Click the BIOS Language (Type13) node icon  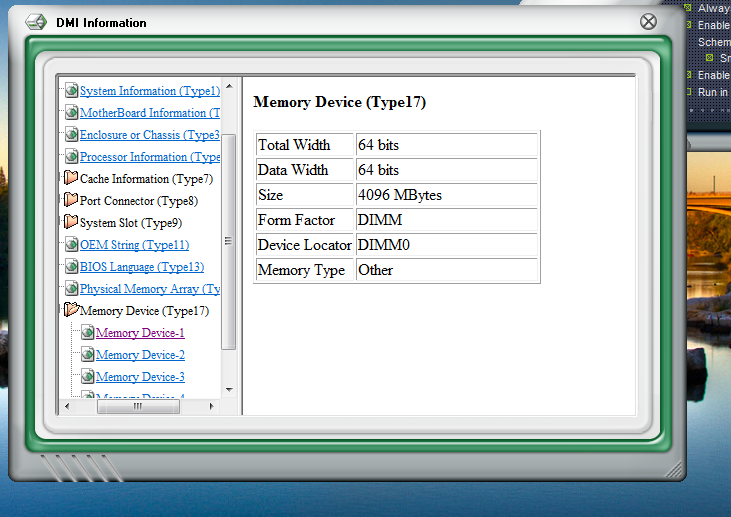pos(72,267)
